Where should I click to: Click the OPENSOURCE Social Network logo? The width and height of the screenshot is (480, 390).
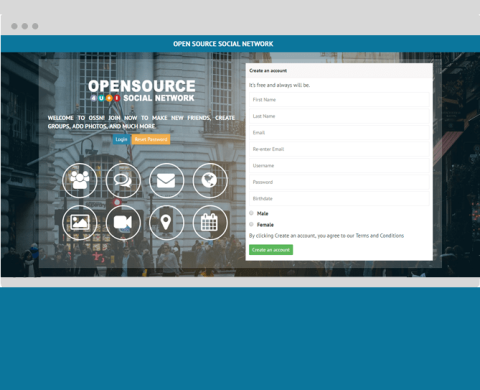(142, 91)
